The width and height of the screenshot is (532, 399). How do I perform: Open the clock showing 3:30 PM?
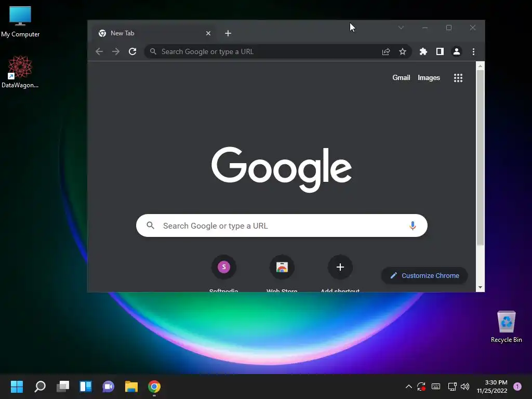[492, 387]
